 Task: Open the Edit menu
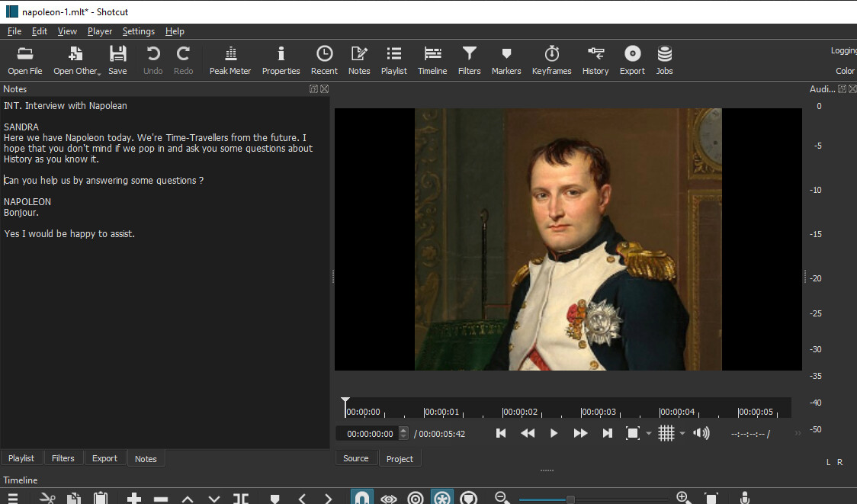click(x=40, y=31)
